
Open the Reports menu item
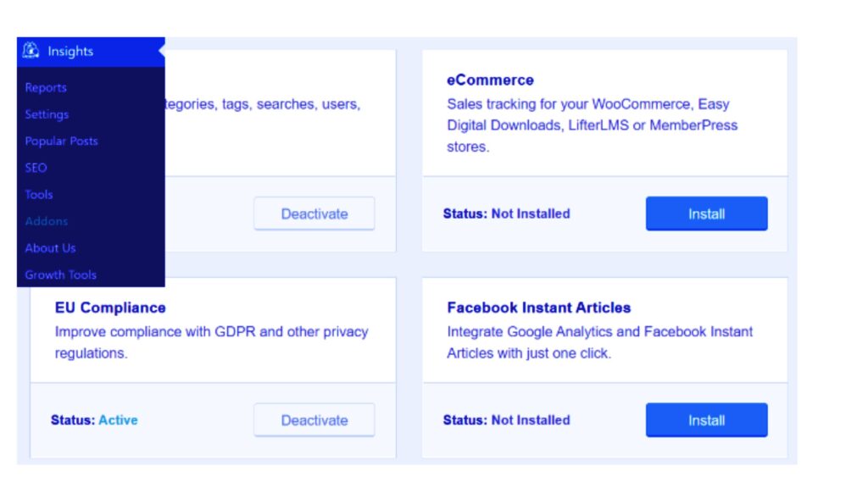click(x=46, y=87)
